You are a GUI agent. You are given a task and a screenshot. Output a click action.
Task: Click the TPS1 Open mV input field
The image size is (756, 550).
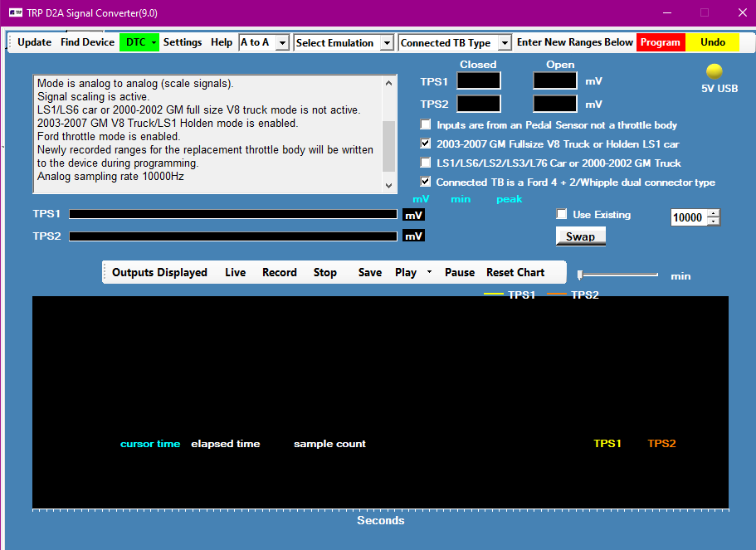click(554, 80)
